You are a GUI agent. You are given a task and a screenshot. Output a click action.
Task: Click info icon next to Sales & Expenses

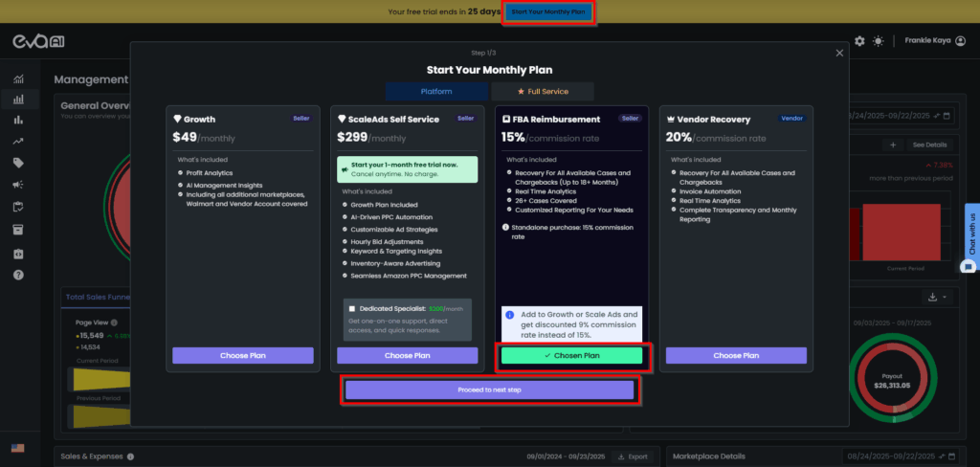pyautogui.click(x=130, y=456)
